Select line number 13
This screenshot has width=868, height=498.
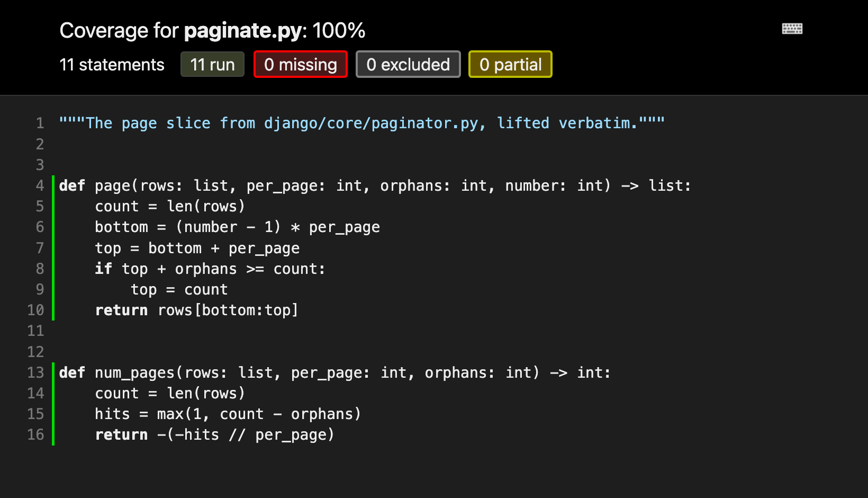[x=35, y=372]
